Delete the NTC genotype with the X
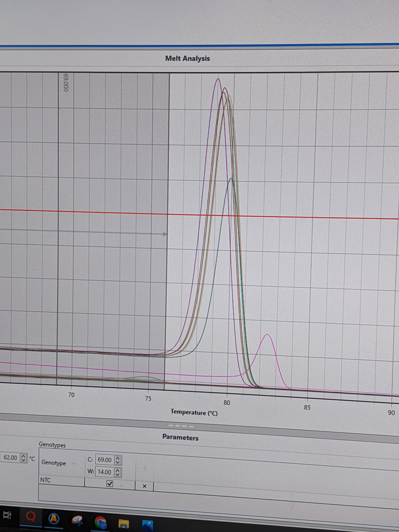Image resolution: width=399 pixels, height=532 pixels. coord(144,486)
